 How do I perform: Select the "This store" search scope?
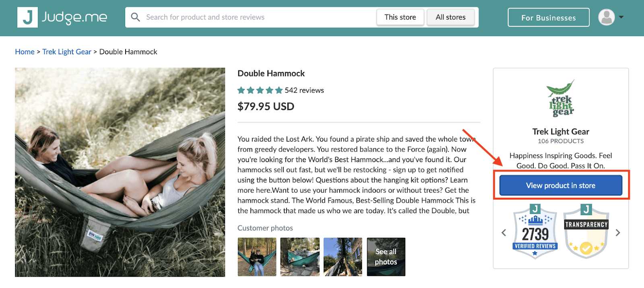point(400,17)
